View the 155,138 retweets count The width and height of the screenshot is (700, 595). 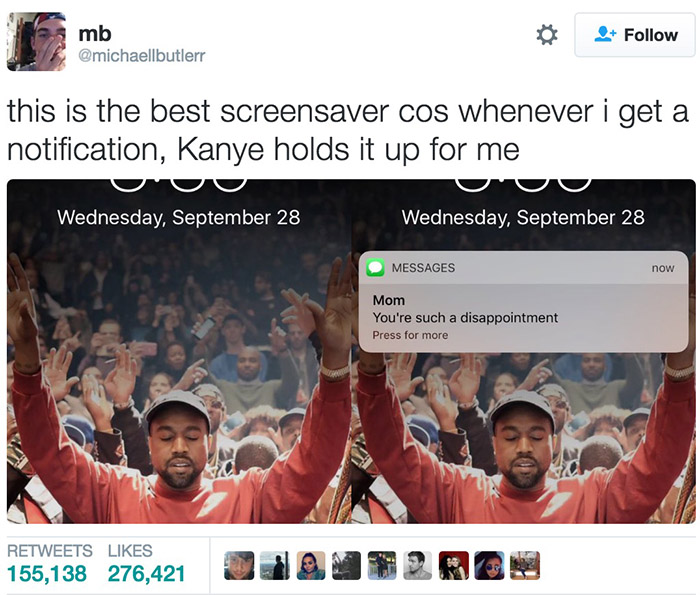pyautogui.click(x=47, y=573)
